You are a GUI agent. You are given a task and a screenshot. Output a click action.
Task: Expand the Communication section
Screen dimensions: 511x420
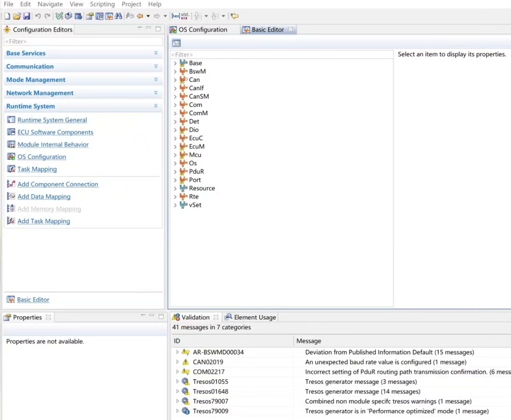(x=156, y=66)
